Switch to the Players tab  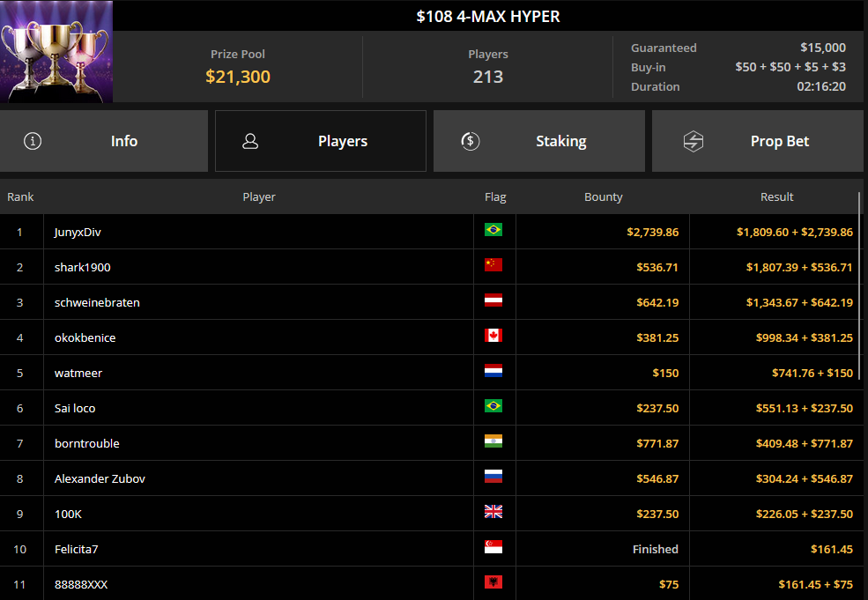coord(321,141)
